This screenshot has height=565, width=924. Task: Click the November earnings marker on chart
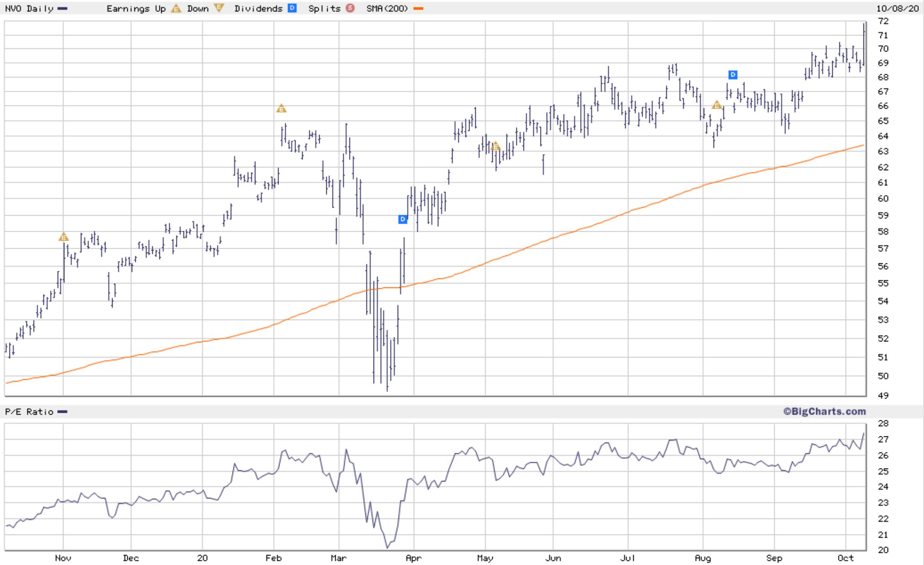coord(63,237)
